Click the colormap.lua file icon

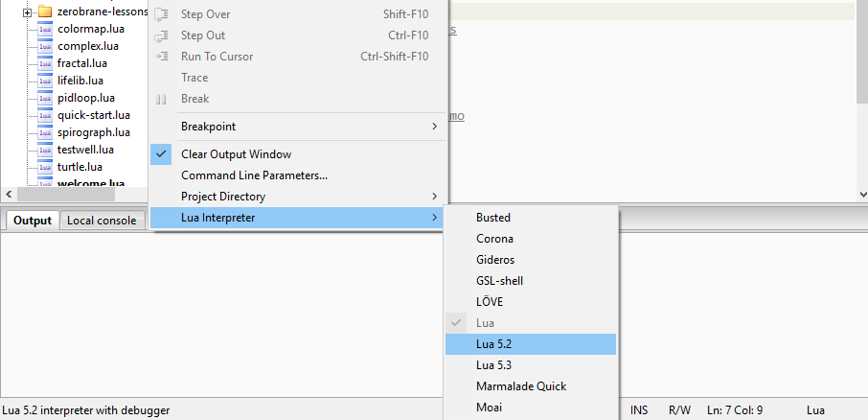(45, 29)
